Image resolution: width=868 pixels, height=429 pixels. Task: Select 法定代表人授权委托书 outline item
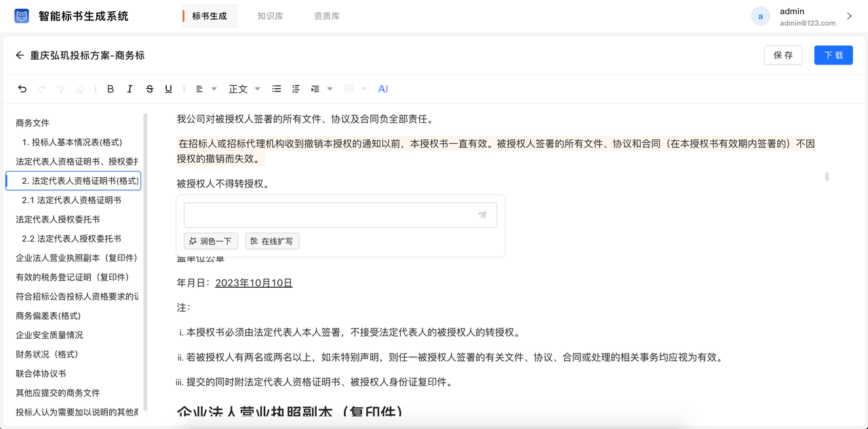(58, 219)
